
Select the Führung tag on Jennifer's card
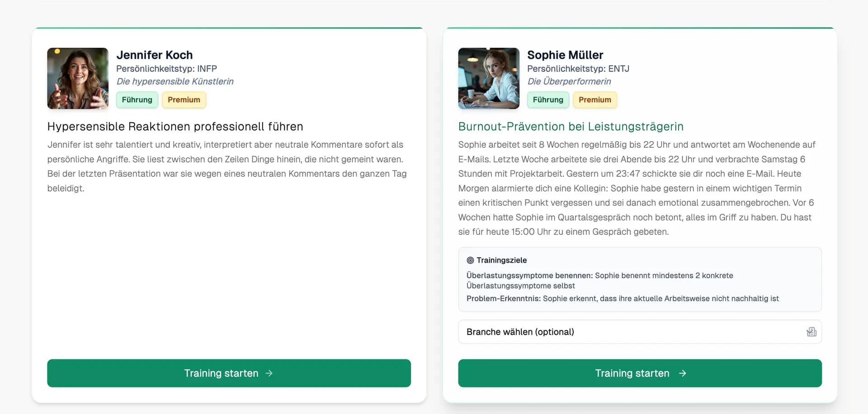click(x=137, y=100)
